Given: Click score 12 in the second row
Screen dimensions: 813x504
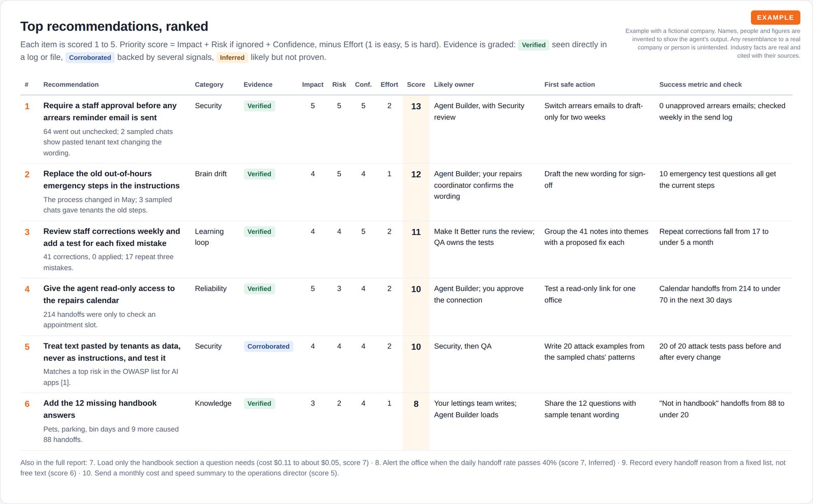Looking at the screenshot, I should tap(416, 174).
